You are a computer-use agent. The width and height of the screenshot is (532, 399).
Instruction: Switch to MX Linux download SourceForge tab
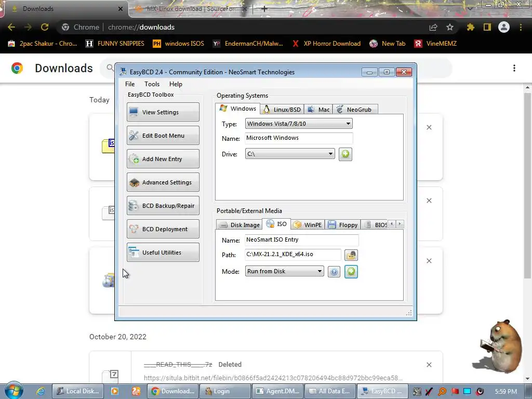(x=190, y=9)
